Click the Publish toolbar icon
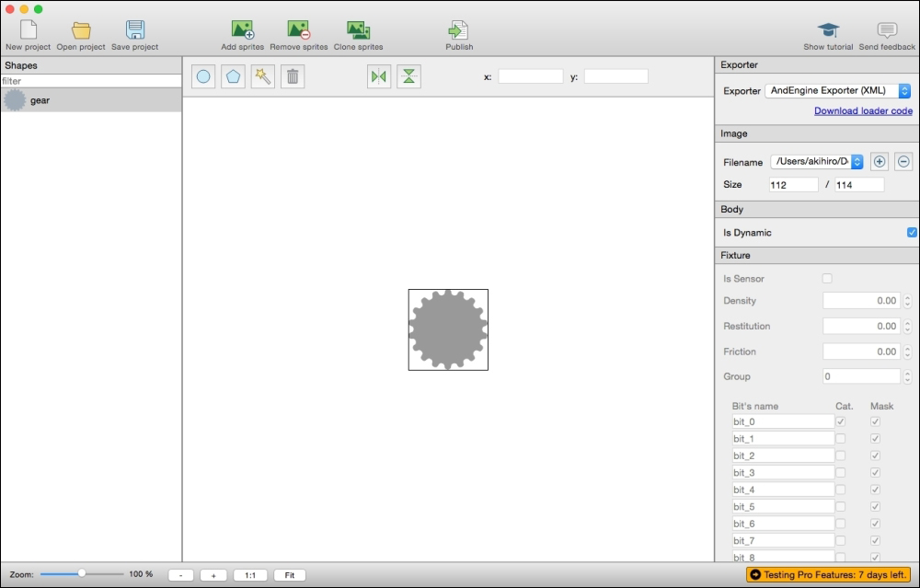 459,35
